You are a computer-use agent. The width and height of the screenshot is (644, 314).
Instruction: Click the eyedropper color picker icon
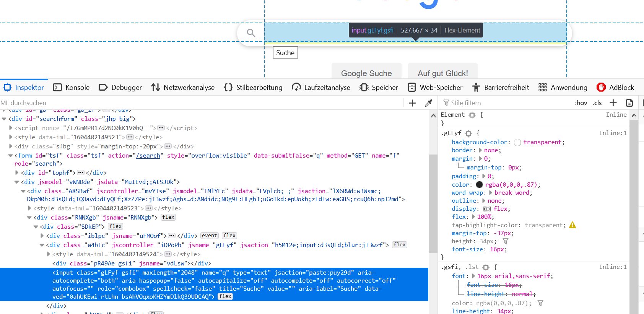coord(428,103)
